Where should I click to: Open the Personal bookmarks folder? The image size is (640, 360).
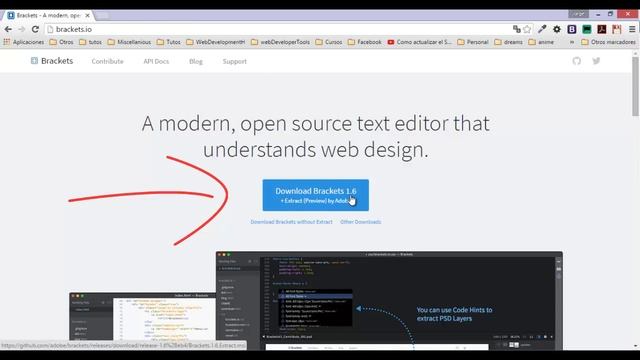473,42
